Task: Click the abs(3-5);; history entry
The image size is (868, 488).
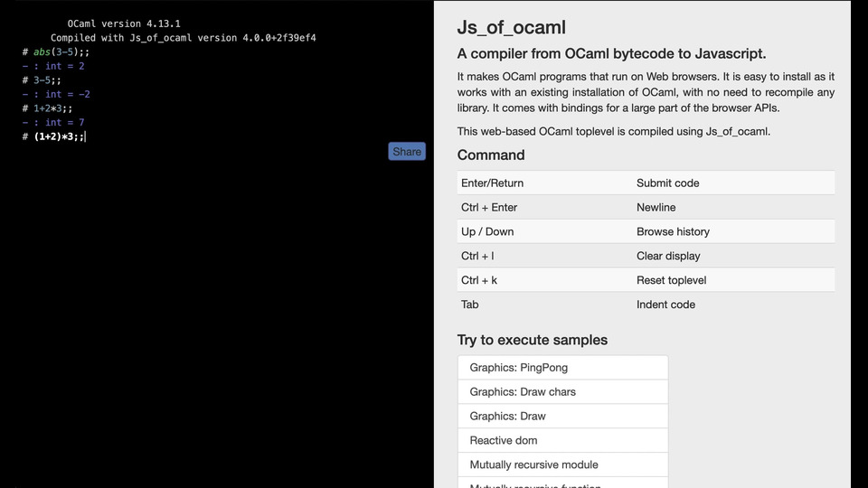Action: pos(61,52)
